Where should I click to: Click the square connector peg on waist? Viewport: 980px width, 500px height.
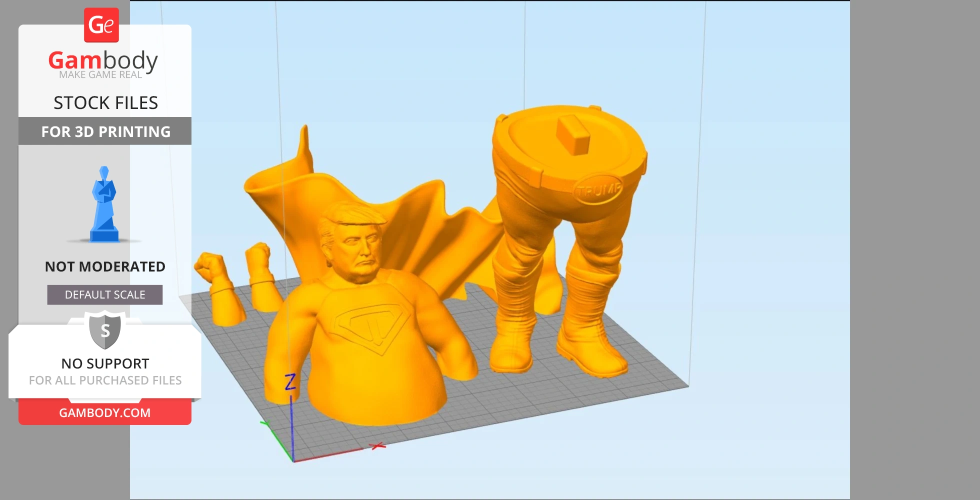coord(574,133)
